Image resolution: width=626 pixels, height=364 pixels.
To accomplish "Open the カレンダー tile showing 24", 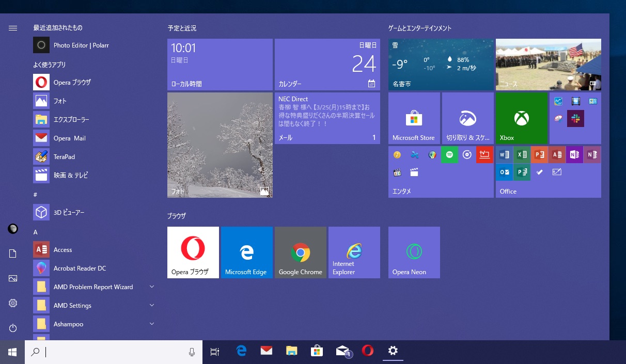I will pos(327,65).
